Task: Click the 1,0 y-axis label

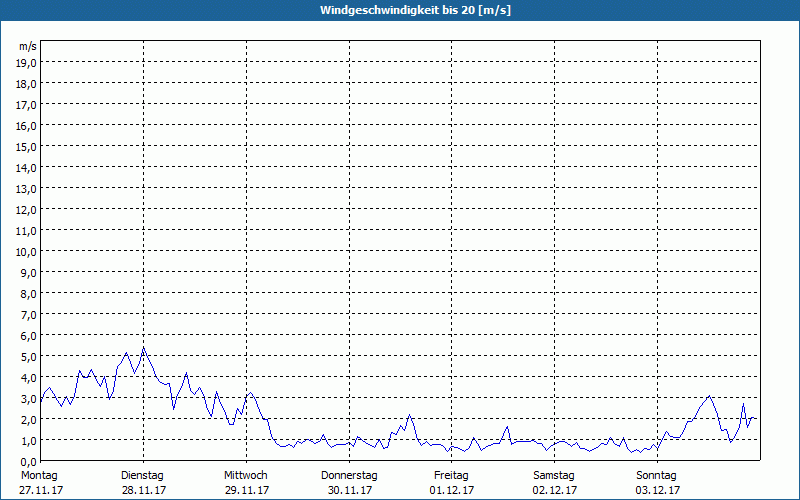Action: (29, 441)
